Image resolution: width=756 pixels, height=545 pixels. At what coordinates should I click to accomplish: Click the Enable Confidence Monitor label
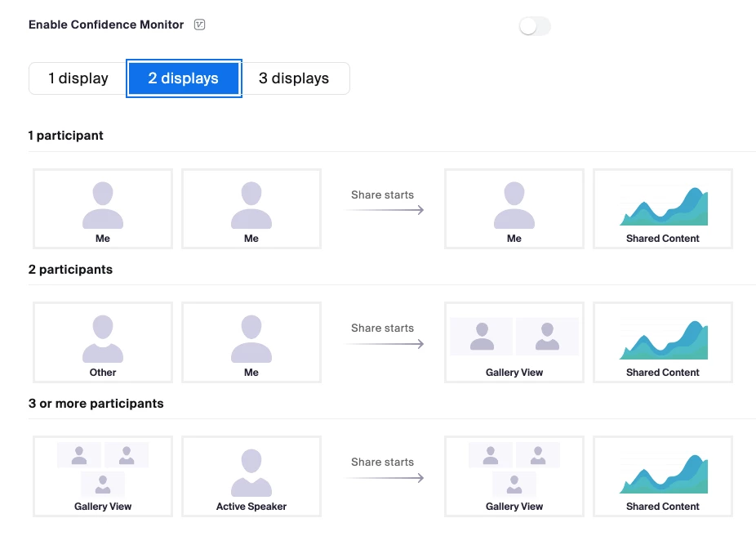pos(106,25)
